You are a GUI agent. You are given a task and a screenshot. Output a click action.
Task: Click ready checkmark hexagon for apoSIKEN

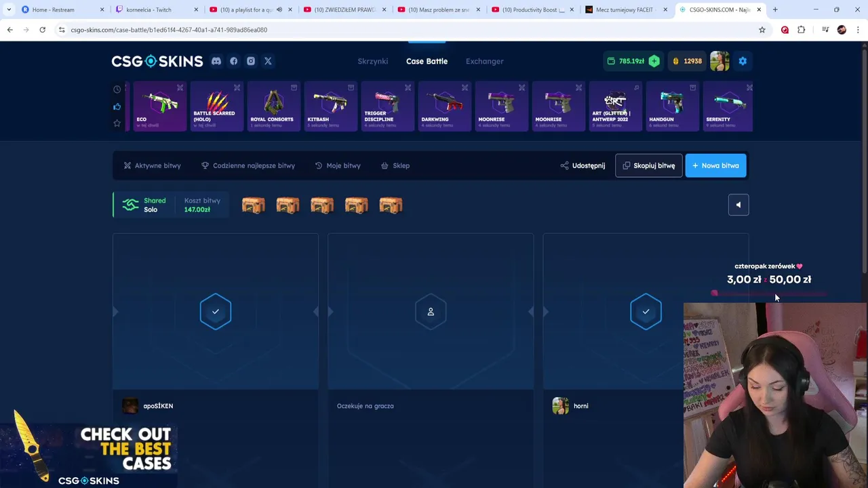coord(216,312)
